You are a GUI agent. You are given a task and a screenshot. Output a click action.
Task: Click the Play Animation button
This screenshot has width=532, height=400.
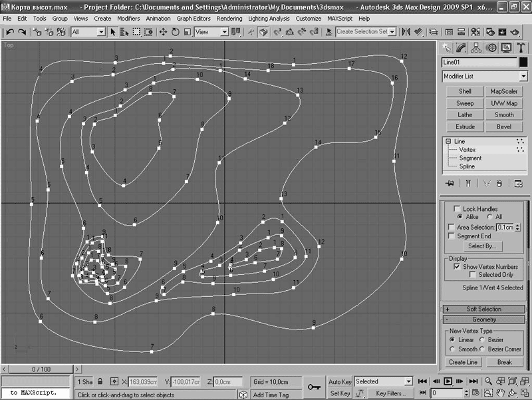click(x=448, y=381)
